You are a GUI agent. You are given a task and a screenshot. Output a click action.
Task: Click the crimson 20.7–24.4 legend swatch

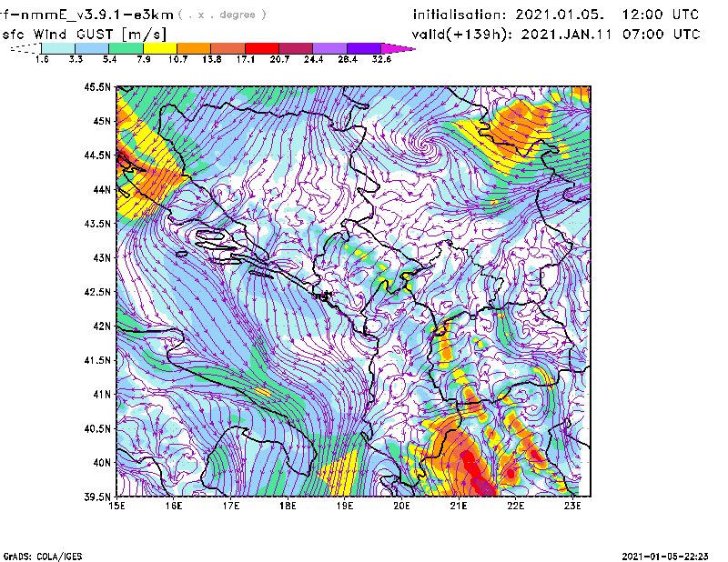(296, 48)
